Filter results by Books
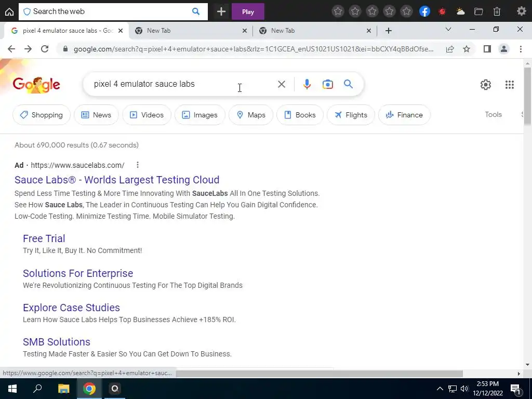Viewport: 532px width, 399px height. [300, 115]
